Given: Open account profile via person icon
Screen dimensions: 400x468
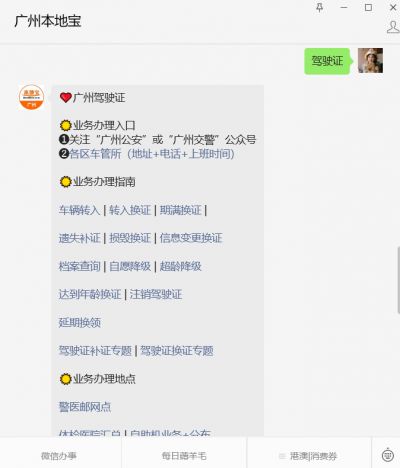Looking at the screenshot, I should click(393, 27).
